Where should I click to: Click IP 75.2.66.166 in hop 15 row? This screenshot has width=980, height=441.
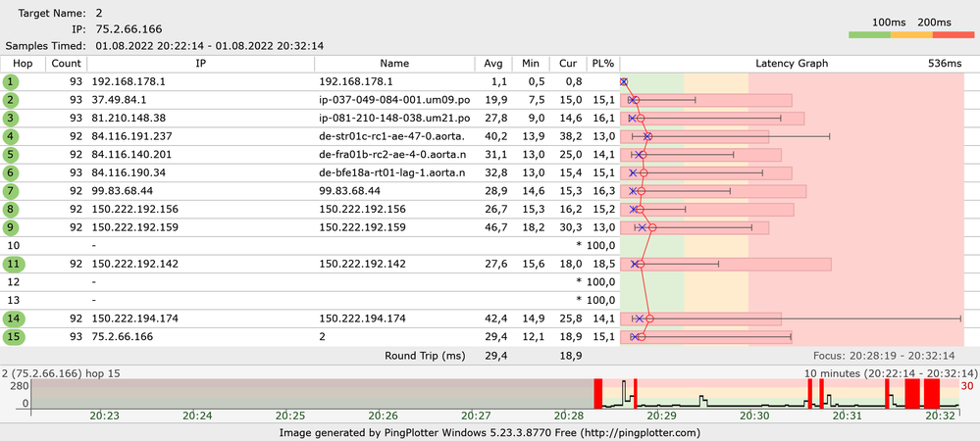point(122,337)
